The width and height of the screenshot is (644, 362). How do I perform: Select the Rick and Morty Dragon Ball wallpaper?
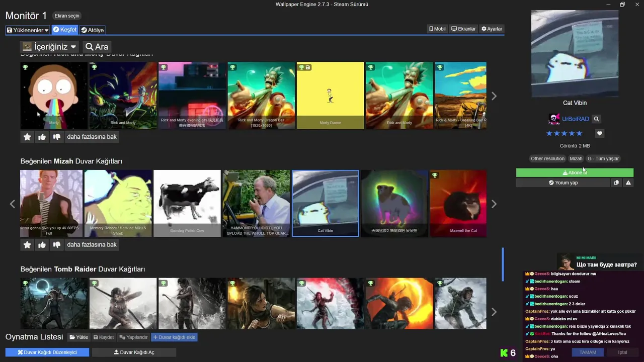(x=261, y=96)
